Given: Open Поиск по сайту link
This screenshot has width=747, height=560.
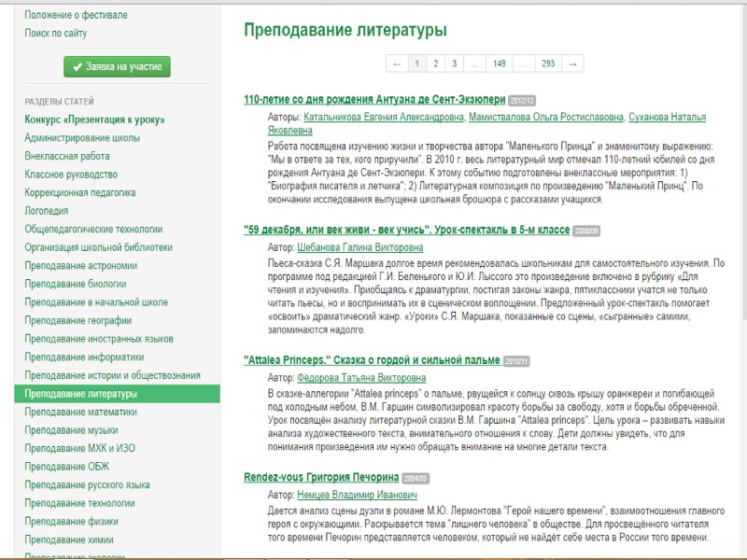Looking at the screenshot, I should click(x=56, y=34).
